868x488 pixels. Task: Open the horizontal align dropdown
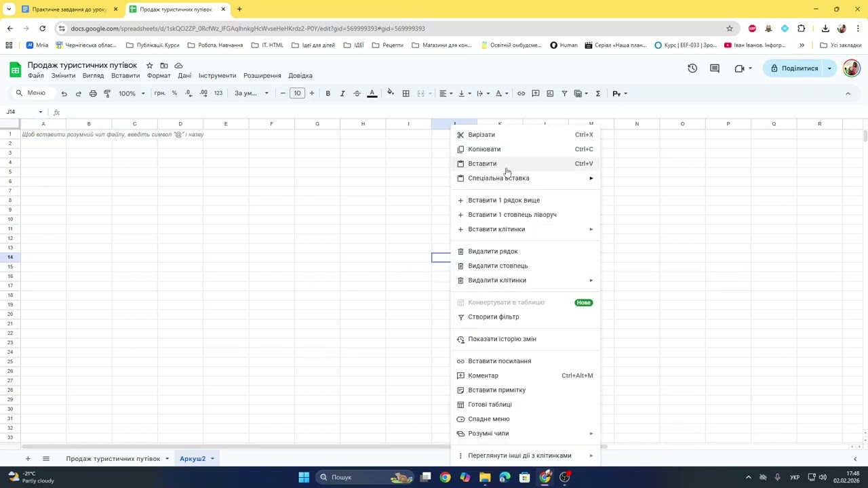click(445, 94)
